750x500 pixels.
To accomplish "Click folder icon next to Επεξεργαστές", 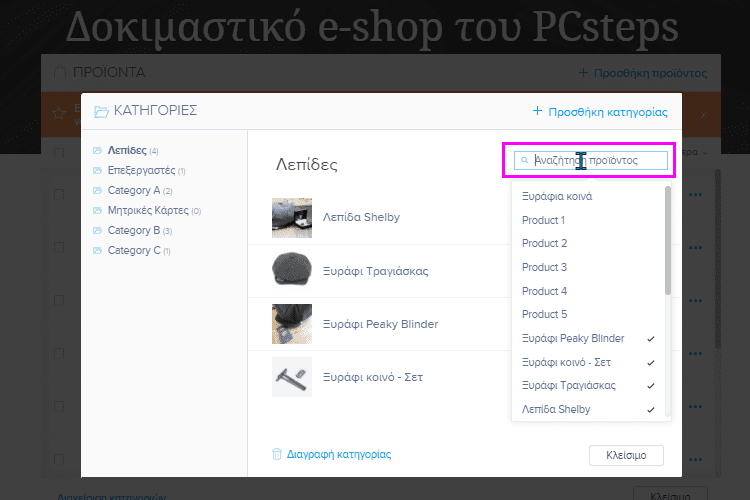I will [x=98, y=170].
